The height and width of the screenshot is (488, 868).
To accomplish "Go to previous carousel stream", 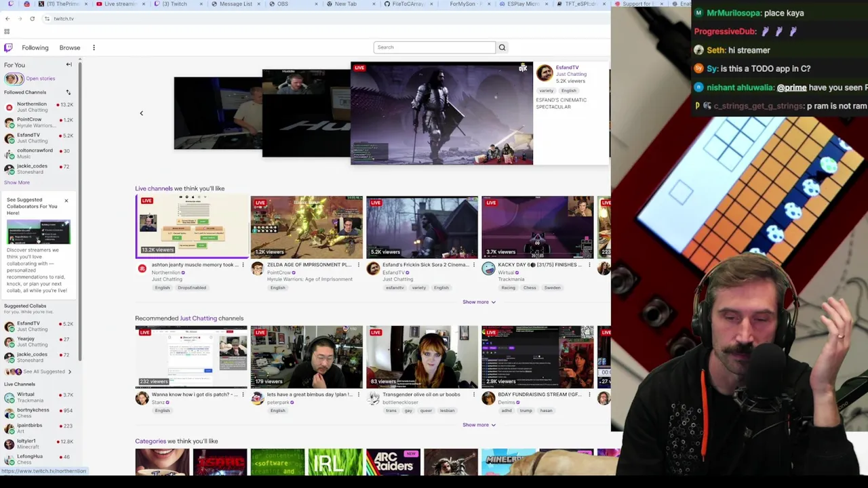I will click(x=141, y=113).
